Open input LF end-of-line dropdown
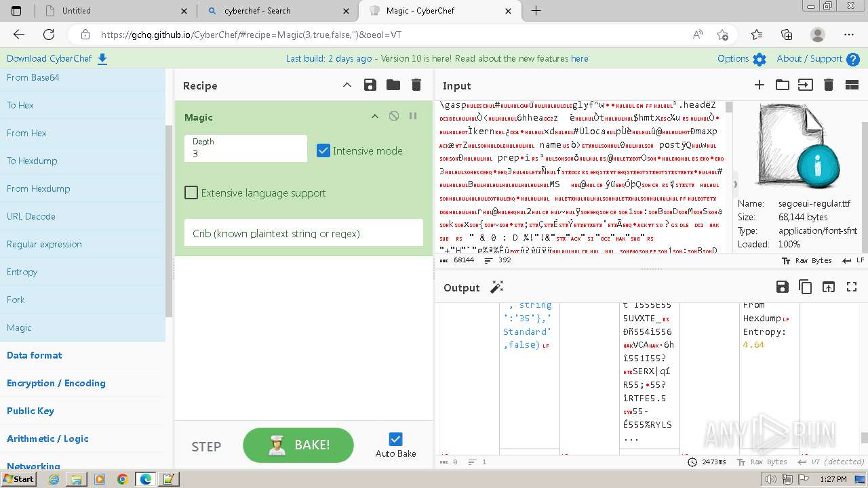The width and height of the screenshot is (868, 488). [x=853, y=260]
